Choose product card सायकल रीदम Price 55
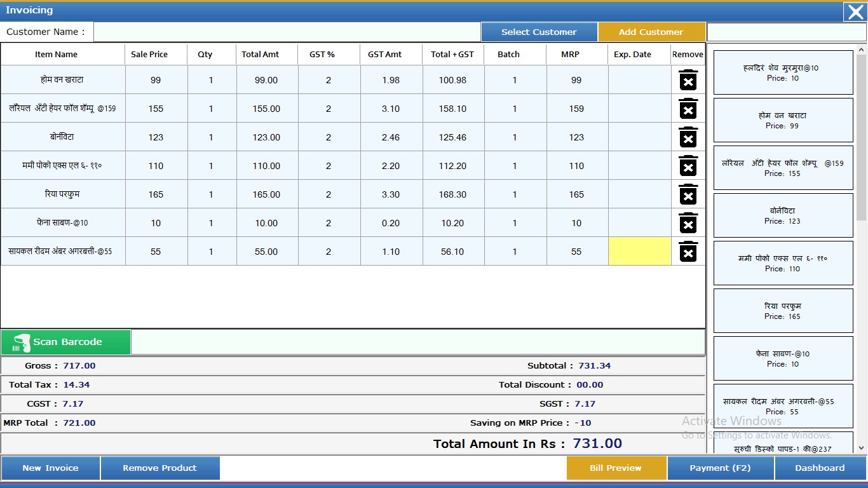This screenshot has width=868, height=488. [x=783, y=406]
